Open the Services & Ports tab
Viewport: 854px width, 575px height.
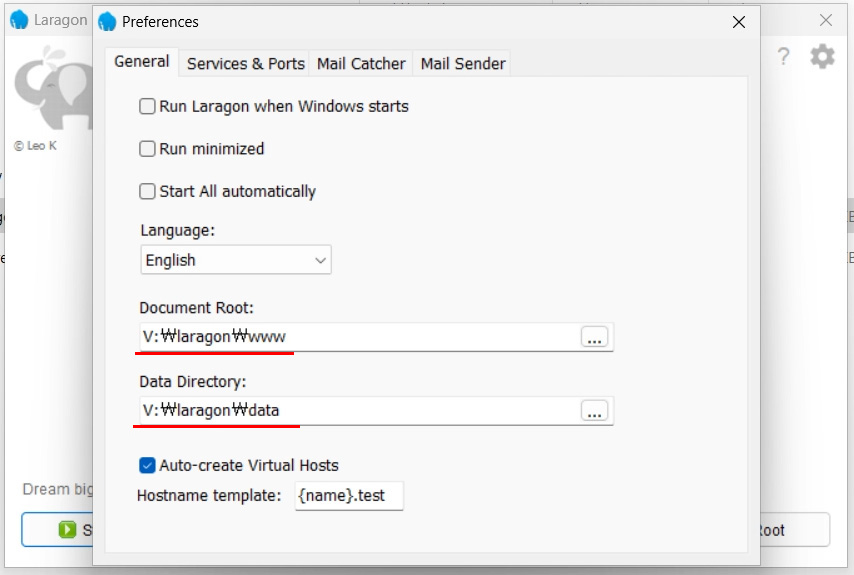pos(246,64)
